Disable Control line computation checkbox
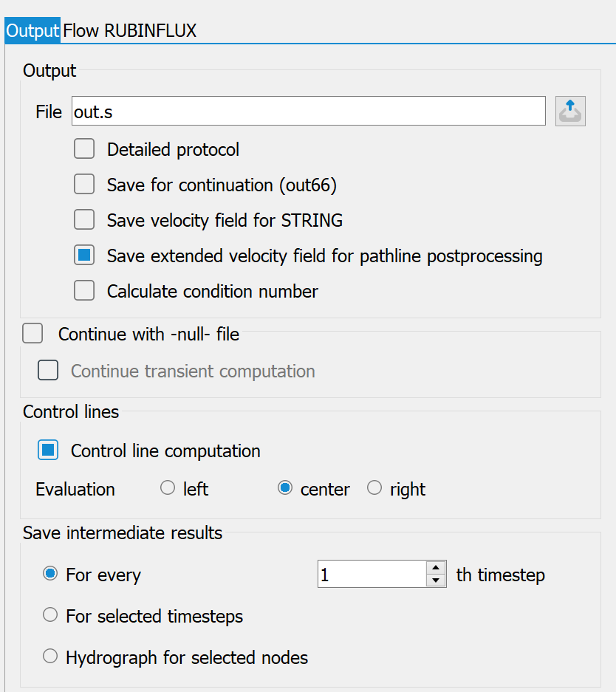Screen dimensions: 616x692 pos(48,450)
